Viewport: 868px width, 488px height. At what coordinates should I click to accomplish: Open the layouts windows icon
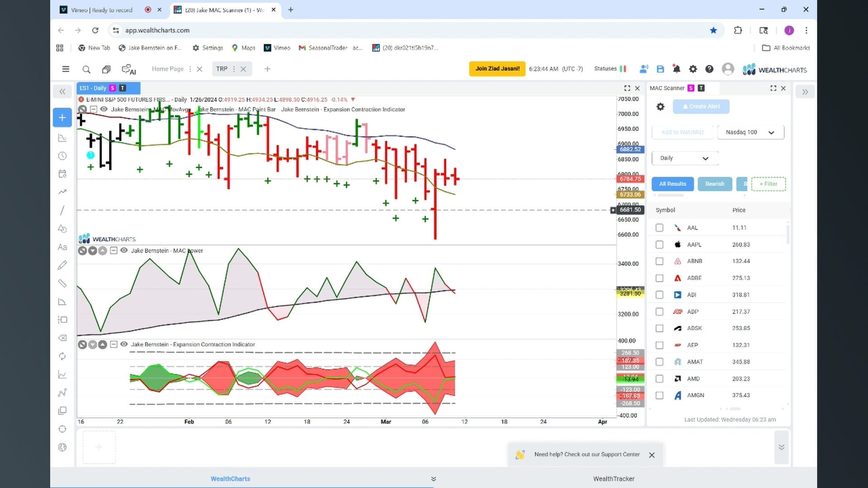106,69
